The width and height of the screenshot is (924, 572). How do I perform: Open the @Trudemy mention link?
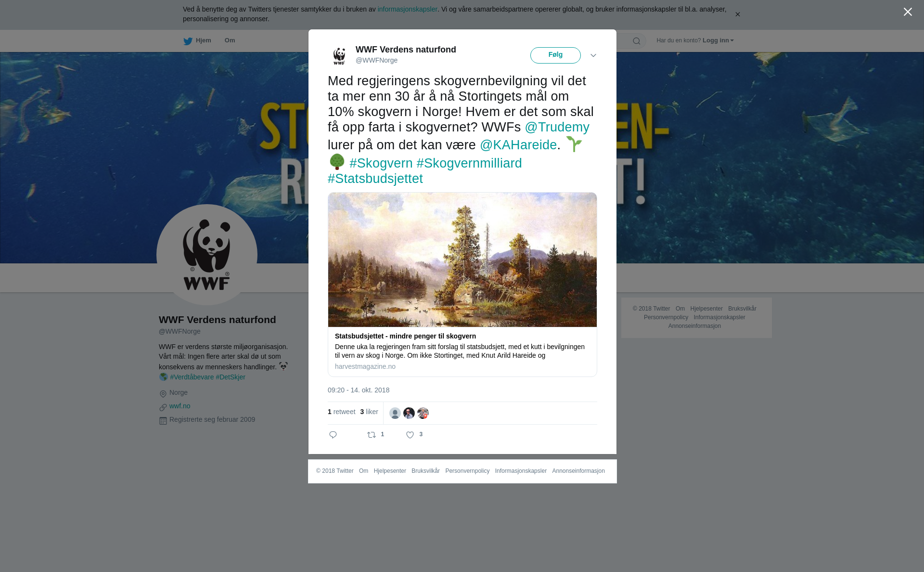[557, 127]
